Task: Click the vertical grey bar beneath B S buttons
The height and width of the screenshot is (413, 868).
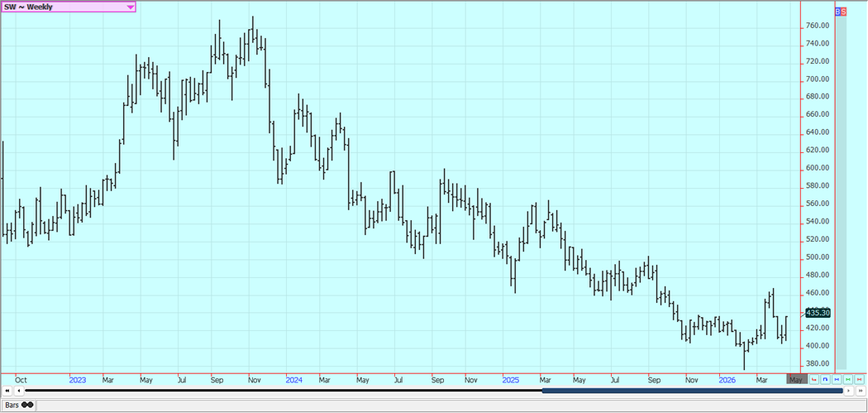Action: (842, 190)
